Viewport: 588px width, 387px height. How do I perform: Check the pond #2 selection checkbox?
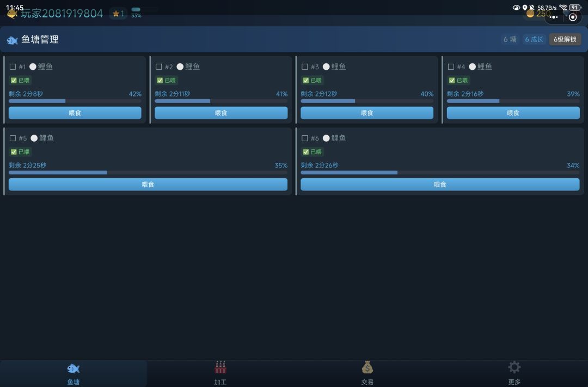click(158, 67)
